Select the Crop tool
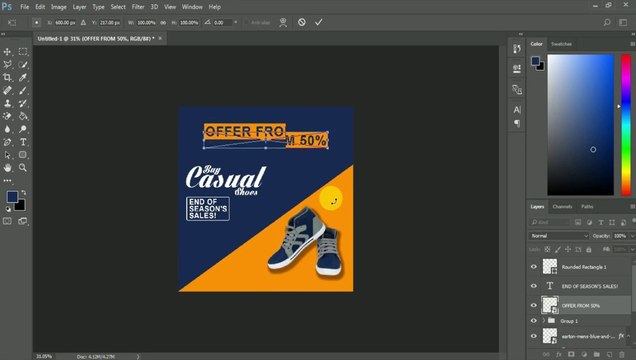 (7, 77)
